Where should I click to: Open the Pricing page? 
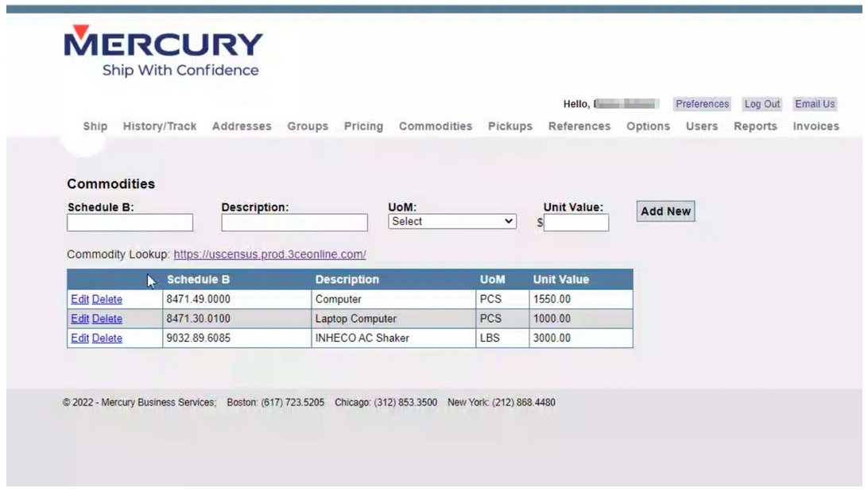coord(364,126)
